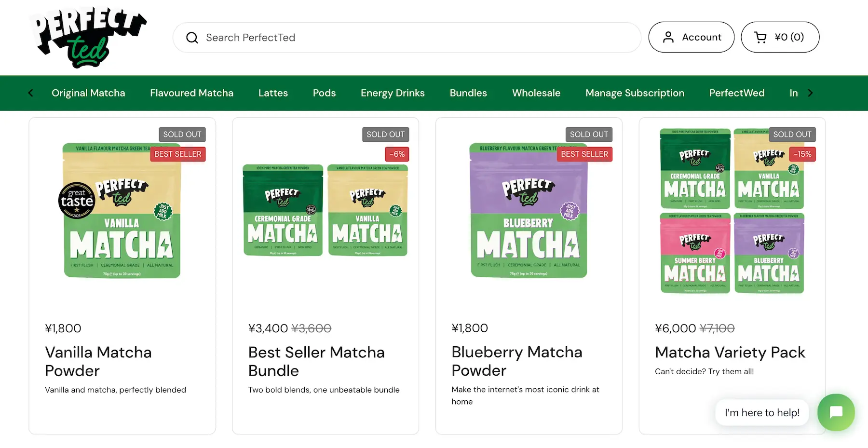Image resolution: width=868 pixels, height=448 pixels.
Task: Open Manage Subscription page
Action: click(635, 93)
